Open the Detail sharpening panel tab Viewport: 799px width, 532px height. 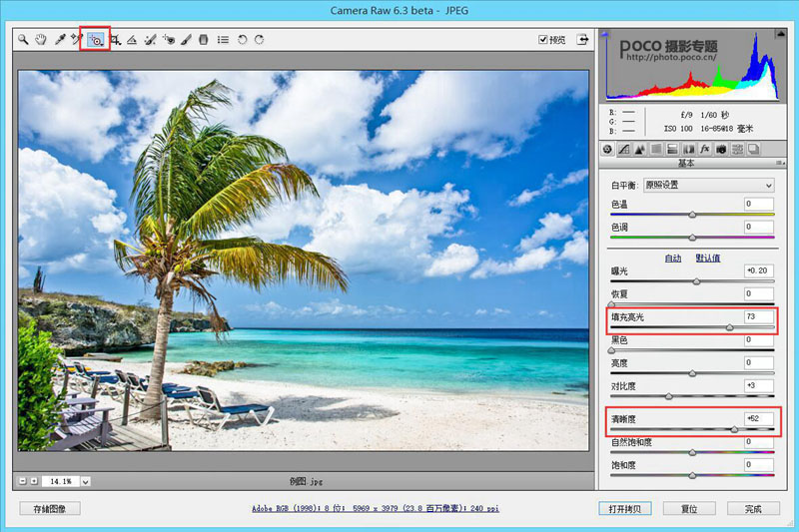click(640, 149)
